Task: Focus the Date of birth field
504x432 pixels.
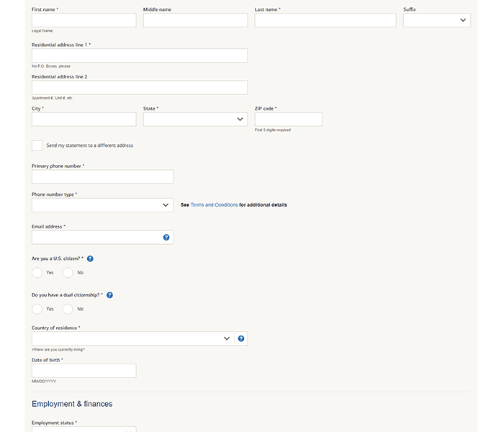Action: click(x=84, y=371)
